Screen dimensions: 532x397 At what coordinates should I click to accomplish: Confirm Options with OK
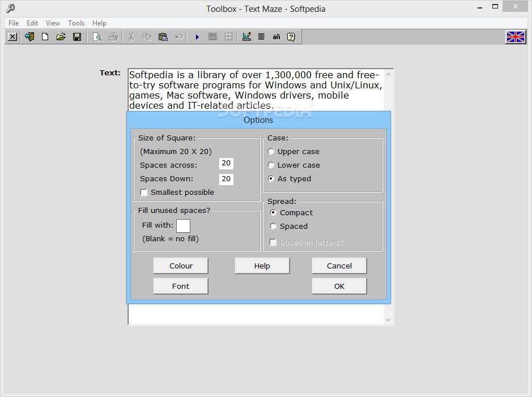click(339, 286)
